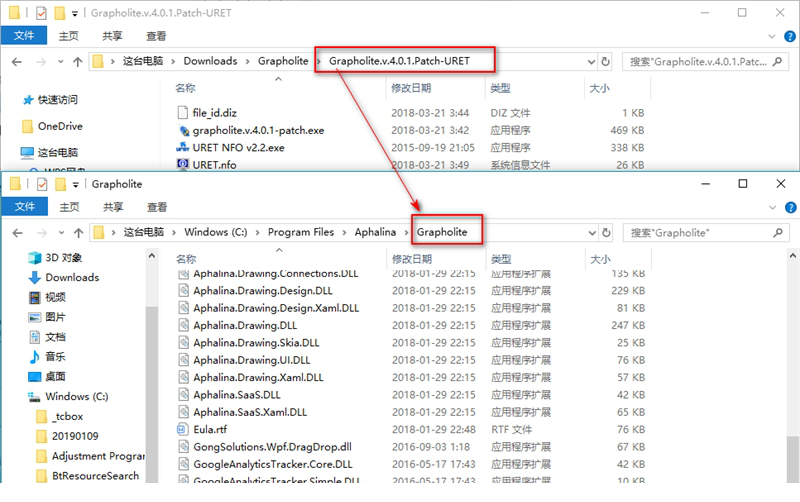Open recent locations dropdown in Patch-URET window
800x502 pixels.
(61, 62)
